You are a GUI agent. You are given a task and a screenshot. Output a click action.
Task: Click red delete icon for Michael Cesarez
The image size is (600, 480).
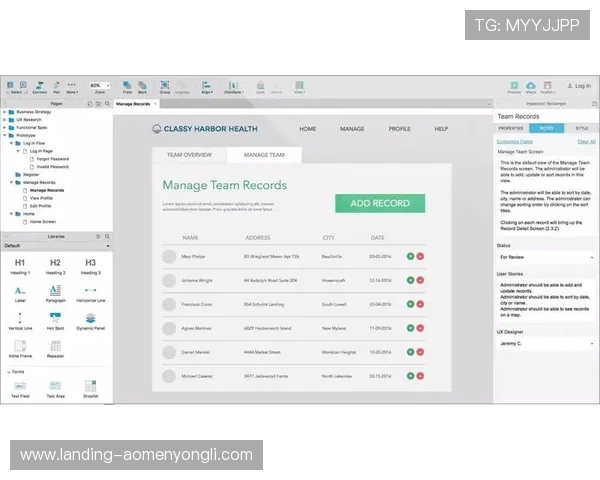pyautogui.click(x=420, y=376)
